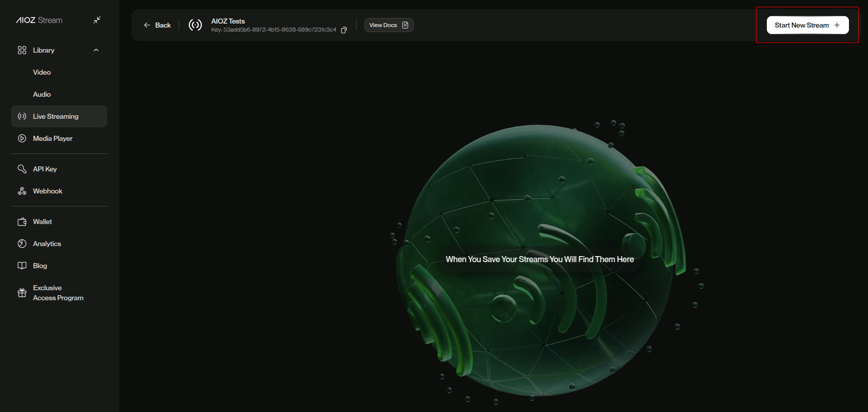The image size is (868, 412).
Task: Click the AIOZ Tests stream title
Action: point(228,21)
